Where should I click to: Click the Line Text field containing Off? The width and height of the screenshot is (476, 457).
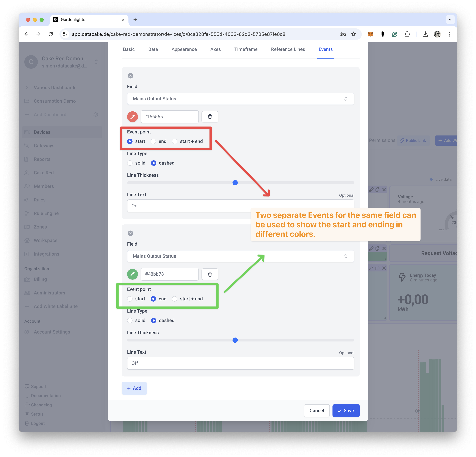click(240, 363)
